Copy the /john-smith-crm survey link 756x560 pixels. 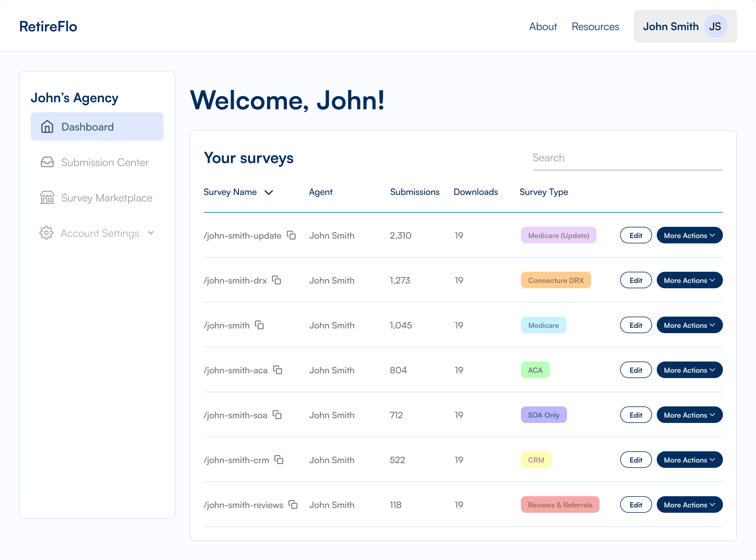(x=279, y=460)
